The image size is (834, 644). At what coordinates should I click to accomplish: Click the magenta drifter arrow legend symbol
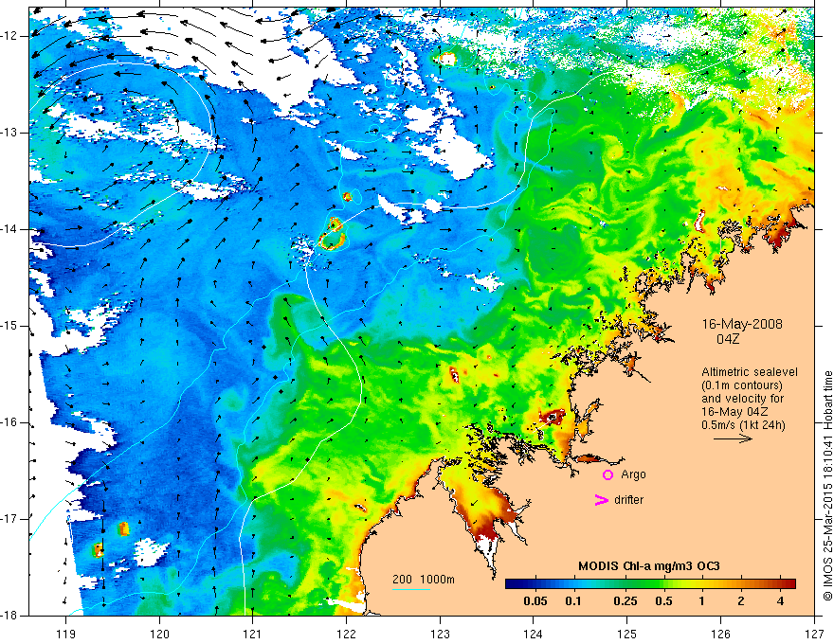coord(601,500)
